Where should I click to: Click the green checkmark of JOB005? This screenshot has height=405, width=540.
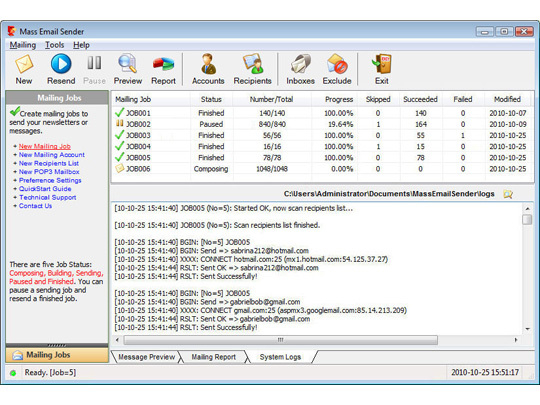point(119,157)
